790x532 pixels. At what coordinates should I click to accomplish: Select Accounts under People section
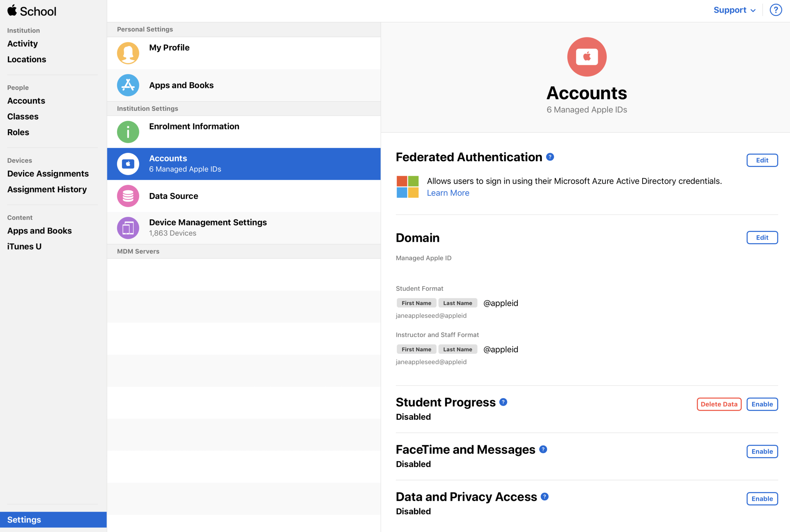click(26, 100)
